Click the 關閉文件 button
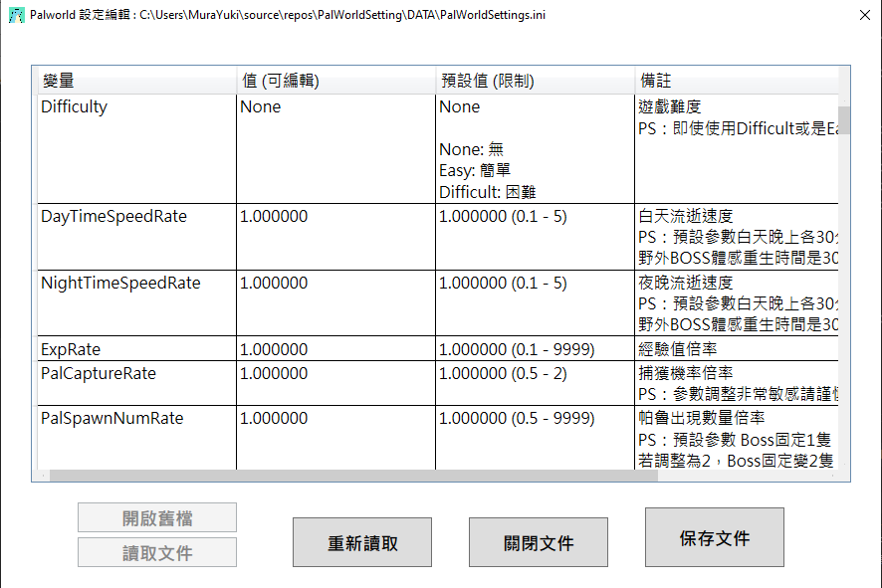Image resolution: width=882 pixels, height=588 pixels. [x=539, y=542]
